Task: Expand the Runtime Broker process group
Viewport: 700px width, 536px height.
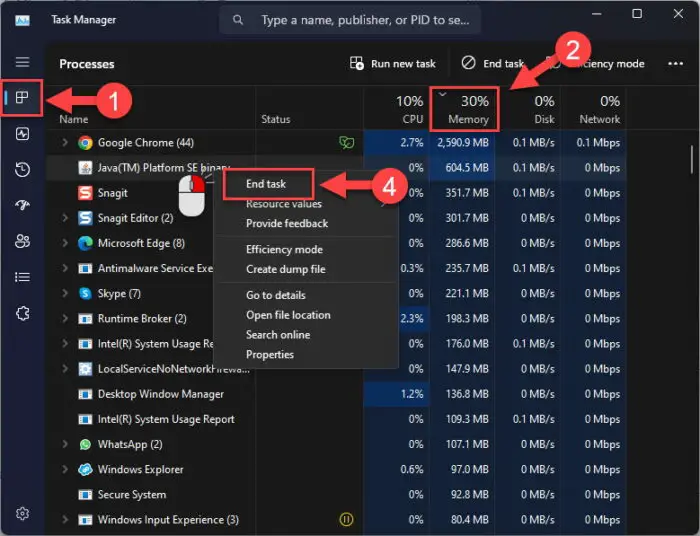Action: 65,318
